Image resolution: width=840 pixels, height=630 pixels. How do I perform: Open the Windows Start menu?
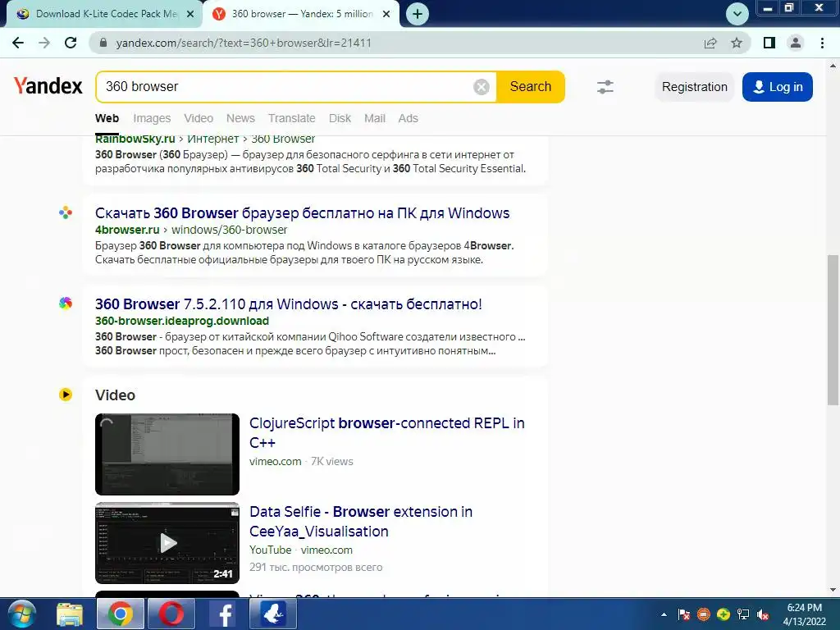21,614
